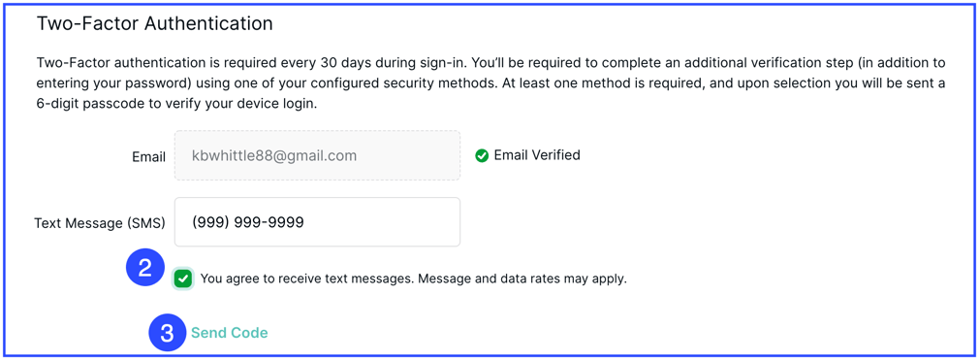Click the '6-digit passcode to verify' description line
Screen dimensions: 980x361
pos(177,104)
